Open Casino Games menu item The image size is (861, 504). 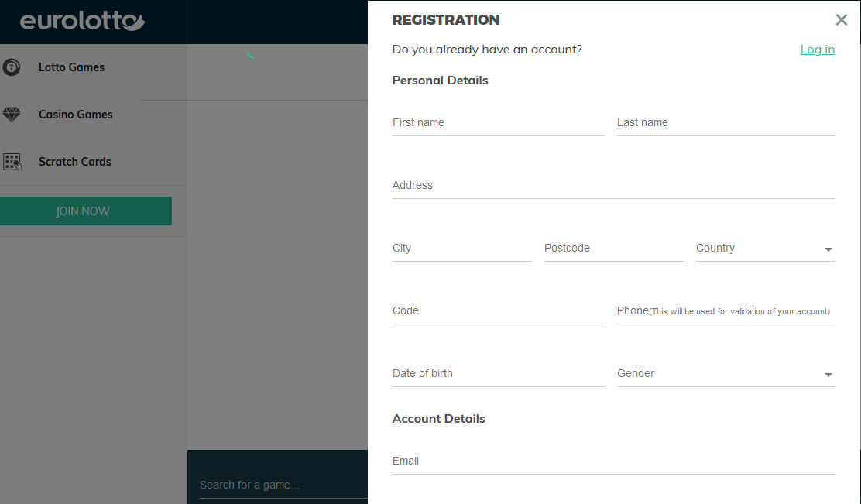94,115
